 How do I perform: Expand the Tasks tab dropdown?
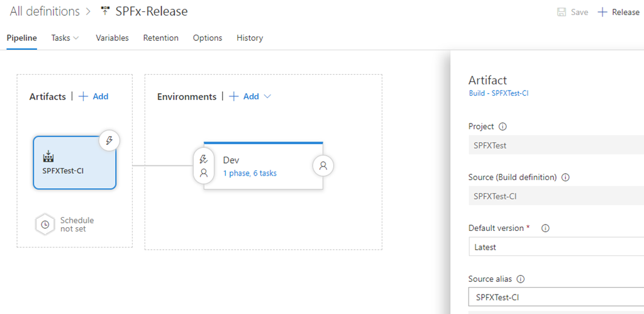click(x=76, y=38)
